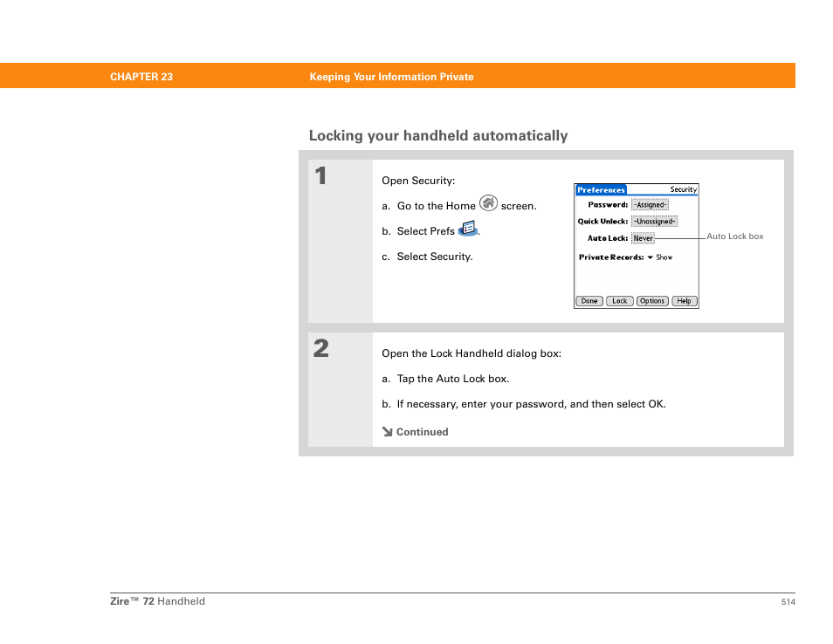Open the Private Records Show dropdown

660,257
